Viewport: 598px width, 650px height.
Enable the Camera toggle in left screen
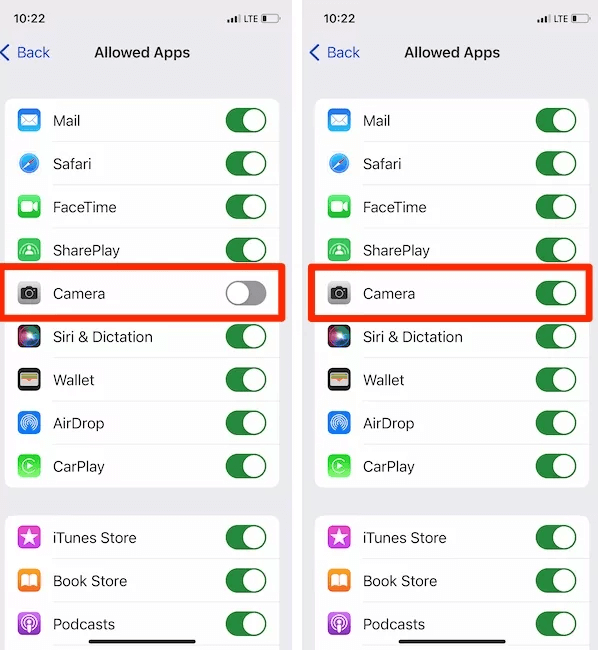coord(246,293)
